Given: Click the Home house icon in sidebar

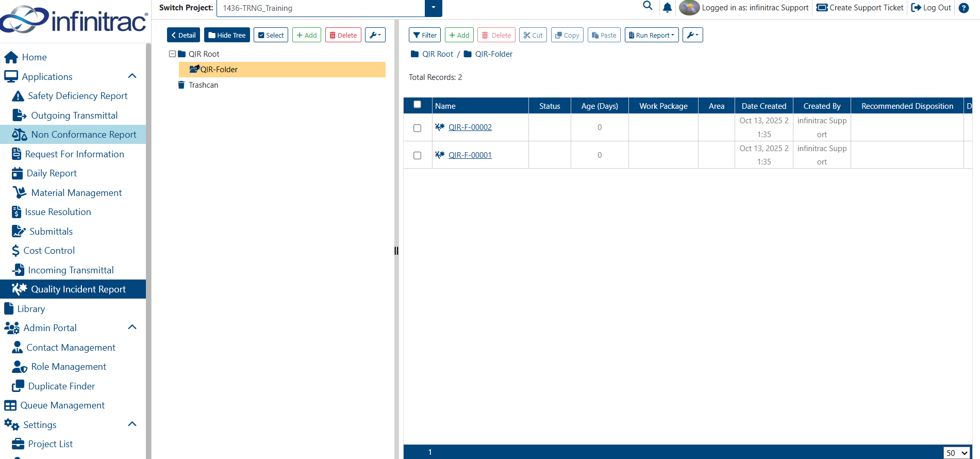Looking at the screenshot, I should pos(11,57).
